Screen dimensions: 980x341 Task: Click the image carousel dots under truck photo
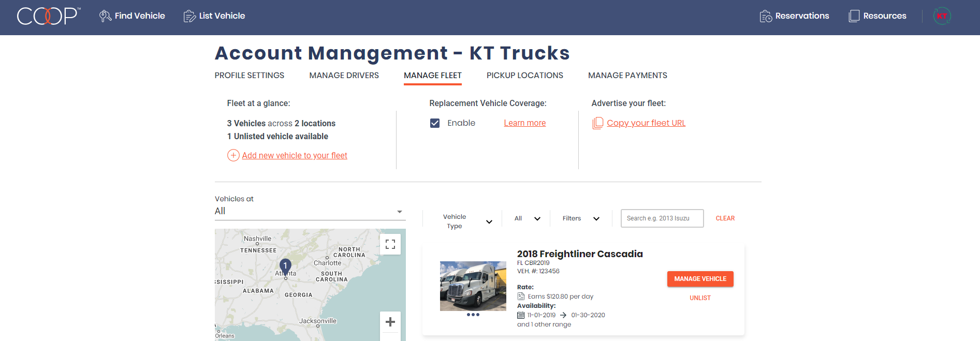[x=473, y=315]
